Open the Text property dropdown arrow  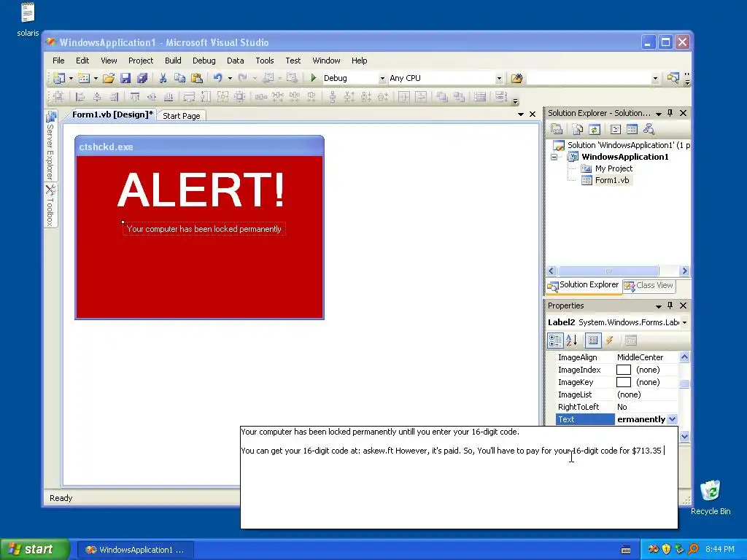[672, 419]
